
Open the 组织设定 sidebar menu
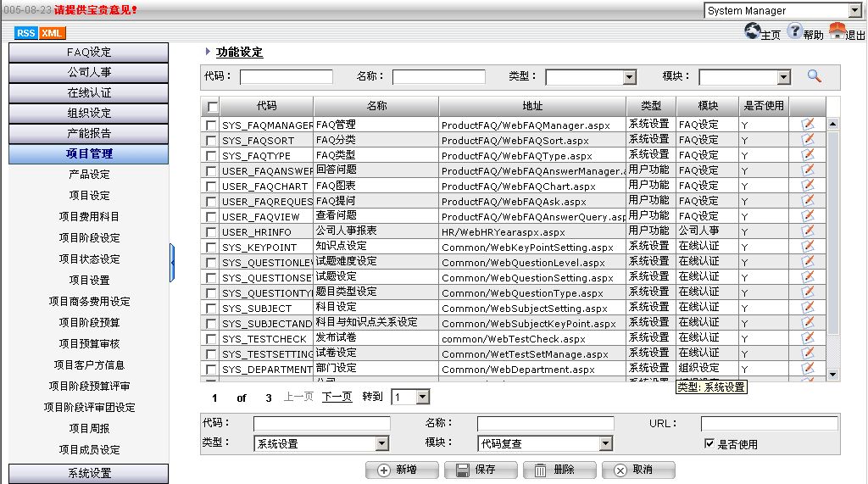(x=88, y=113)
